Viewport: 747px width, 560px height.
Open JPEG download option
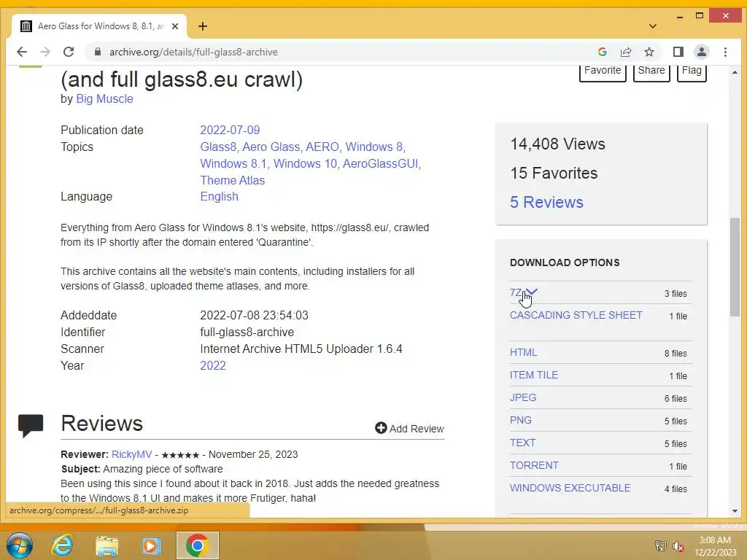click(522, 397)
